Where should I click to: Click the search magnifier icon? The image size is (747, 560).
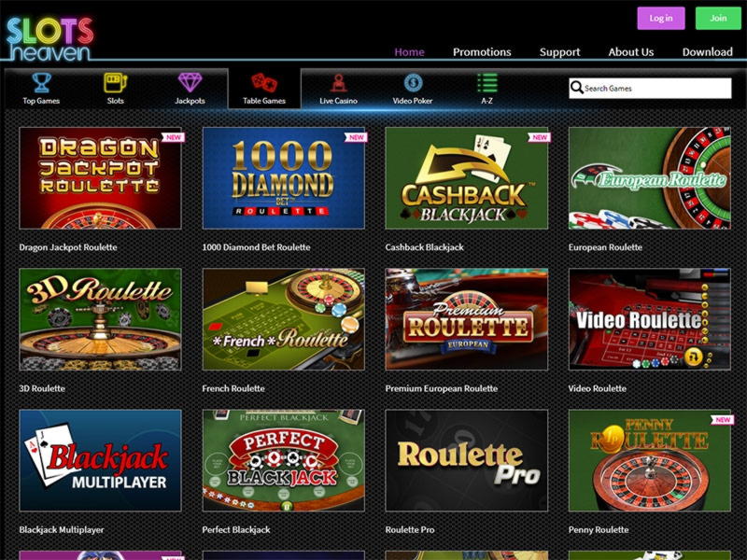(x=576, y=88)
